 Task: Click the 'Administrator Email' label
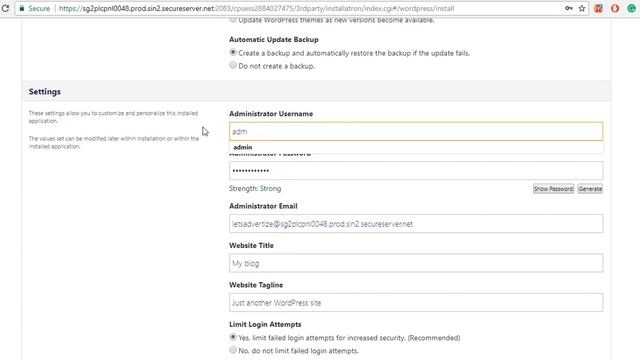point(263,206)
